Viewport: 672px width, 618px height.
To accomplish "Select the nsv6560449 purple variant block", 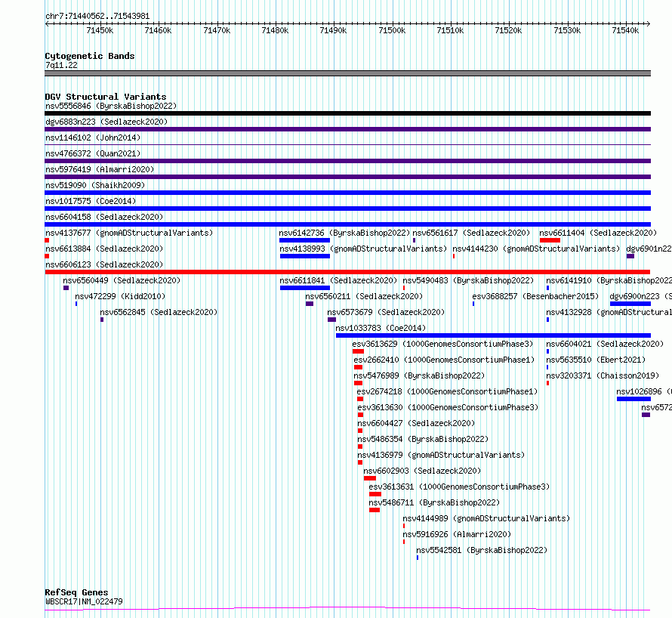I will coord(66,288).
